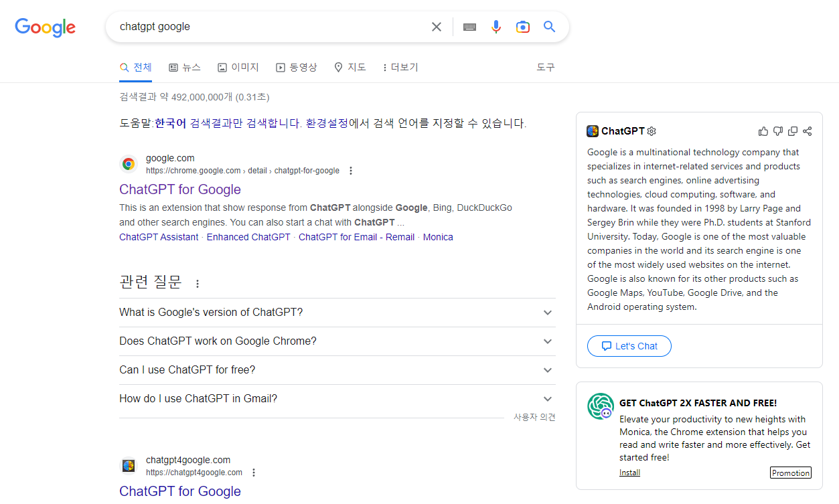Open the on-screen keyboard icon
The width and height of the screenshot is (839, 504).
pos(470,27)
